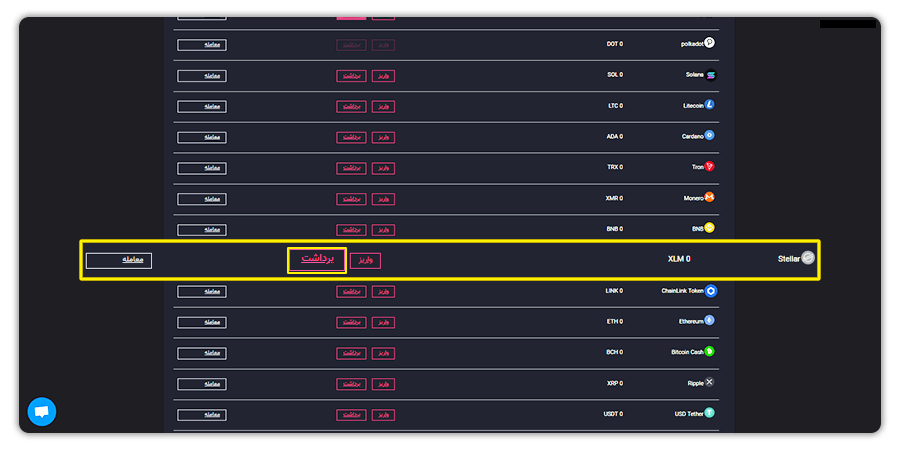
Task: Click the BNB coin icon
Action: 709,228
